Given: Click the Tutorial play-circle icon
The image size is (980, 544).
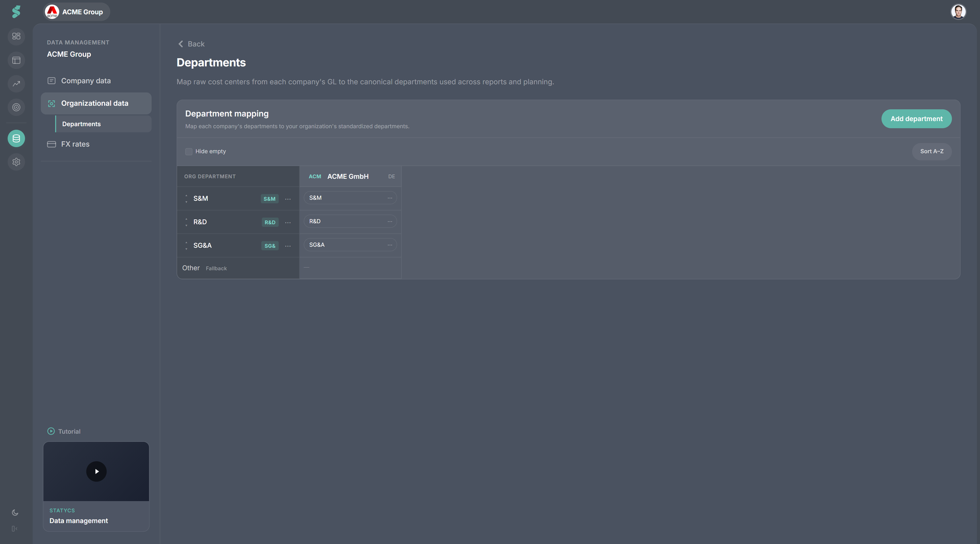Looking at the screenshot, I should (51, 431).
